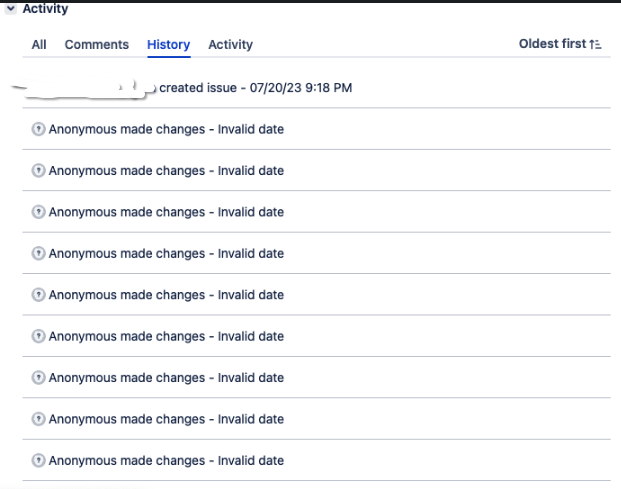Viewport: 621px width, 489px height.
Task: Open the eighth Anonymous made changes entry
Action: 316,419
